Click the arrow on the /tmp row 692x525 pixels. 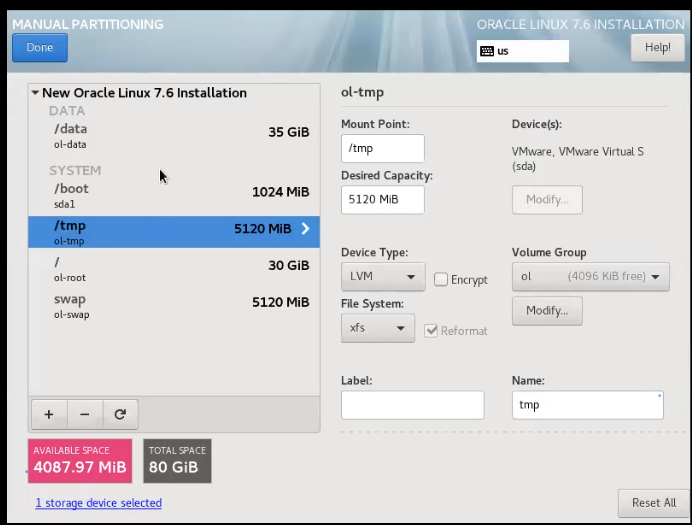pyautogui.click(x=305, y=229)
